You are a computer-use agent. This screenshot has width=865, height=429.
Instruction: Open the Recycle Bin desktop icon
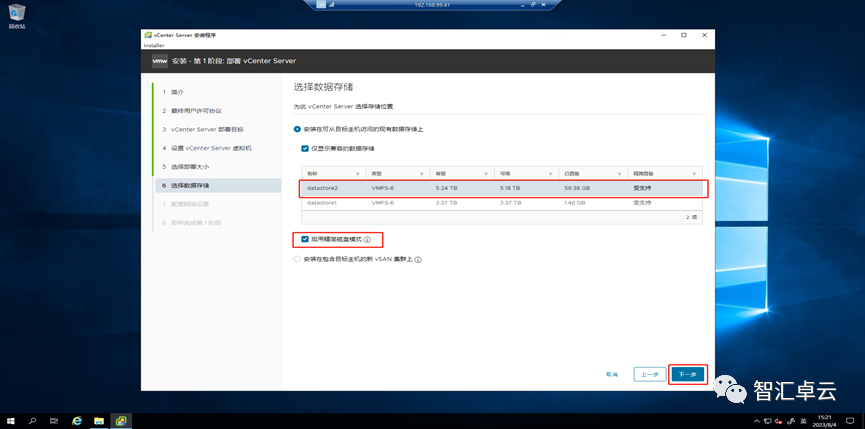(17, 17)
